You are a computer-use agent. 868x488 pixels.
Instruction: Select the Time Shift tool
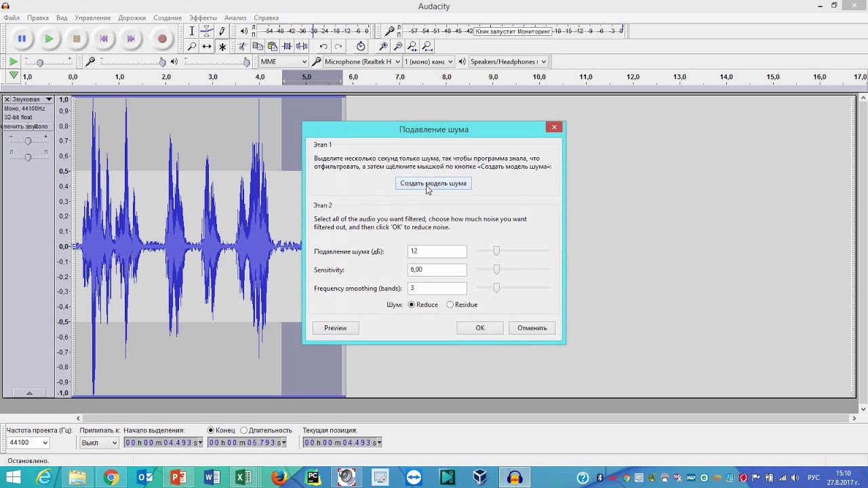point(207,47)
